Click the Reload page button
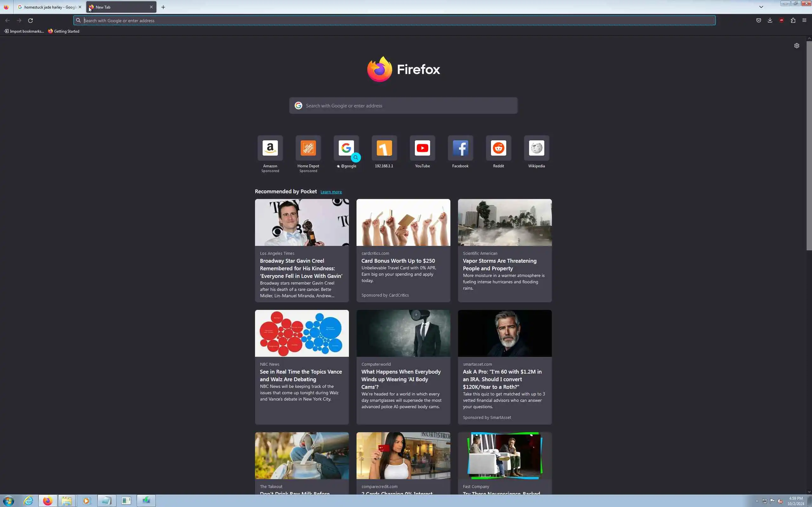 tap(30, 21)
